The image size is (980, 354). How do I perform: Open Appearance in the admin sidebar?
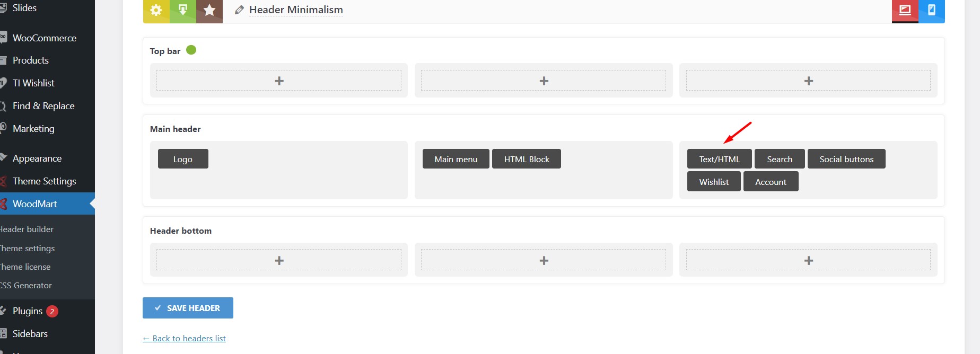(37, 158)
